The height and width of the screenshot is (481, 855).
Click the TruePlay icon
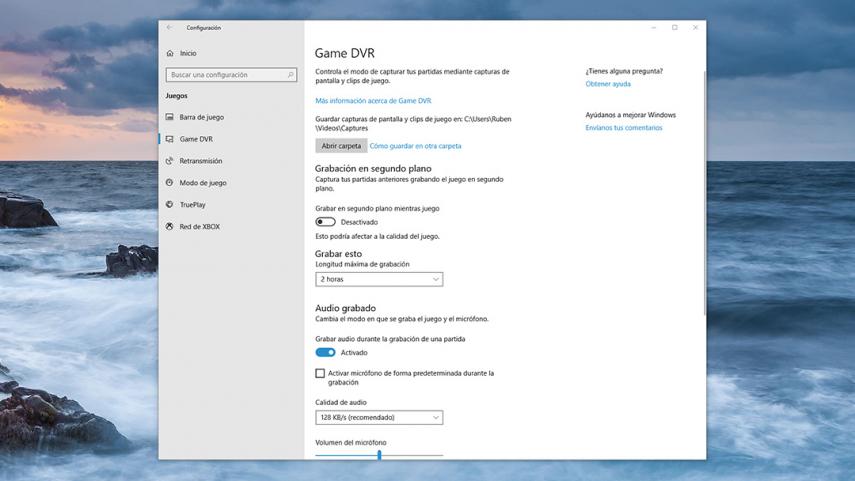click(170, 205)
